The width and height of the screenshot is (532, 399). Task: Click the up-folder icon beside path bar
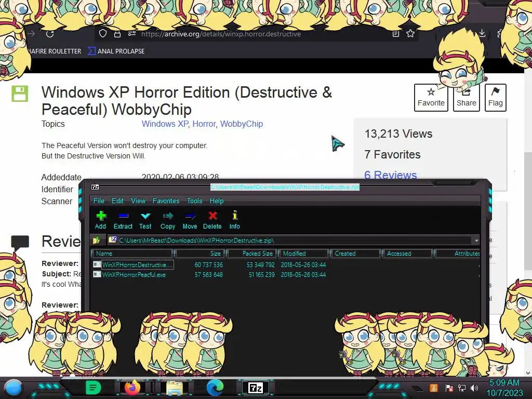tap(96, 240)
